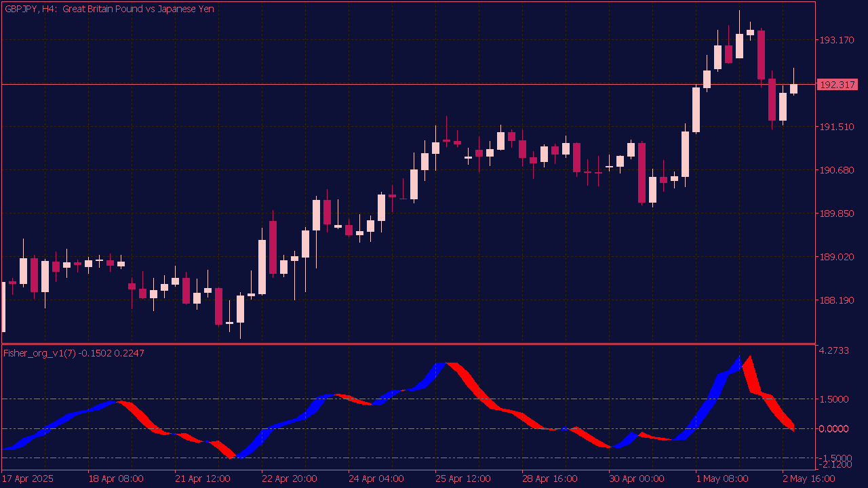The width and height of the screenshot is (868, 488).
Task: Click the 188.190 price axis label
Action: click(837, 300)
